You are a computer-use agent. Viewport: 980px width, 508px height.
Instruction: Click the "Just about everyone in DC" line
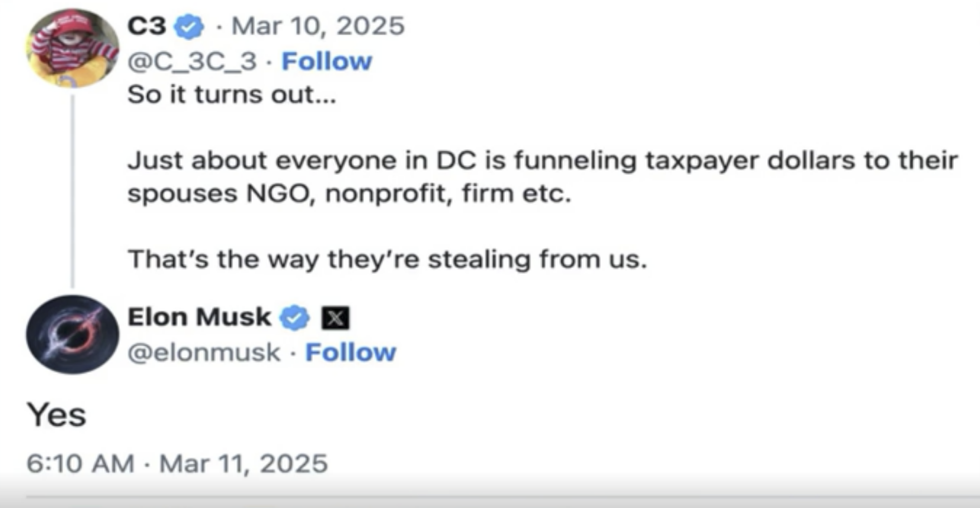coord(542,160)
